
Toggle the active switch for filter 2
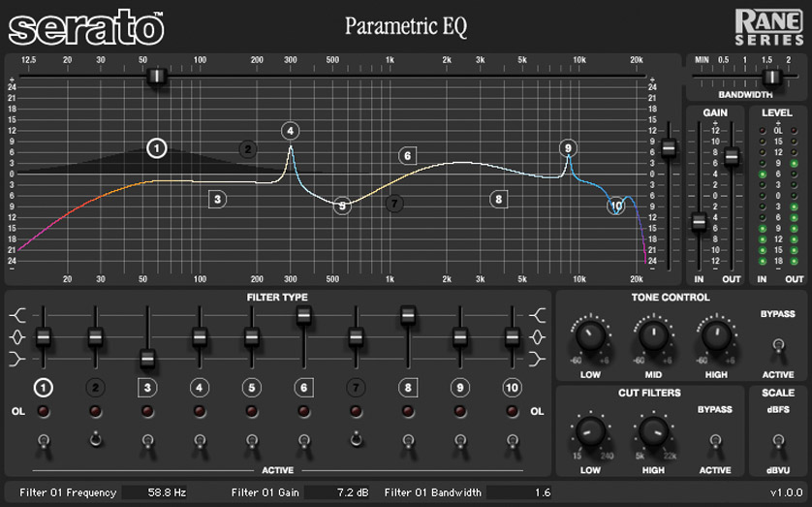pos(95,441)
